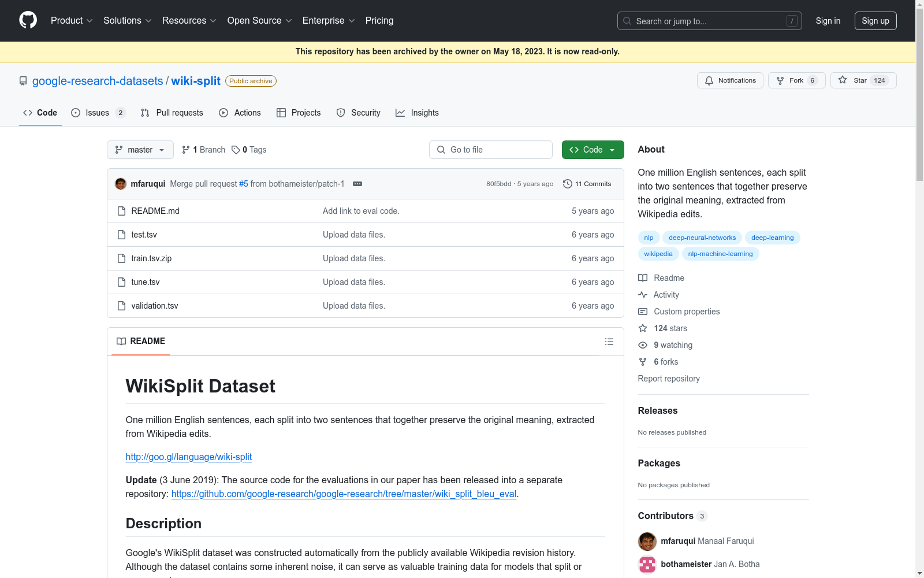Switch to the Pull requests tab
Viewport: 924px width, 578px height.
[x=172, y=113]
